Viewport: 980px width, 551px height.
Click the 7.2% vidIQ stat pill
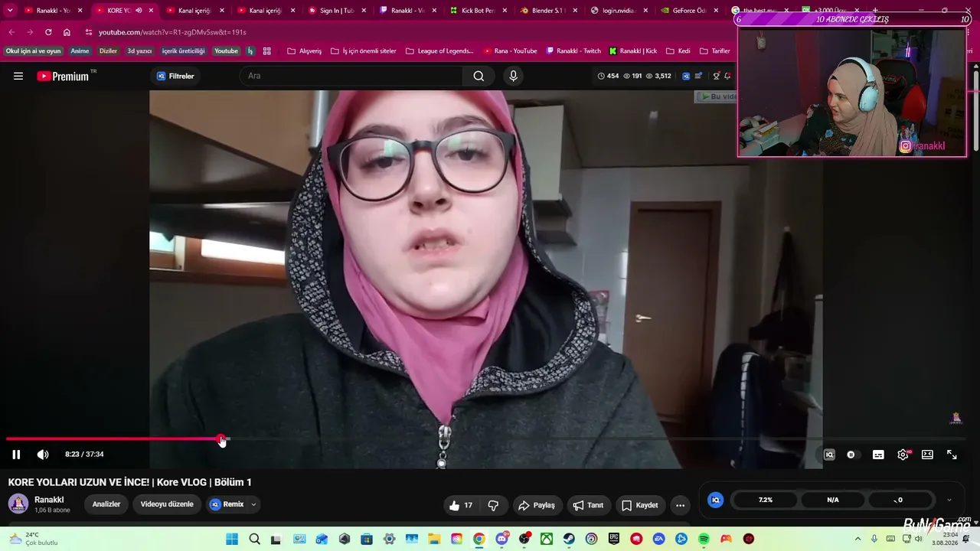(766, 500)
